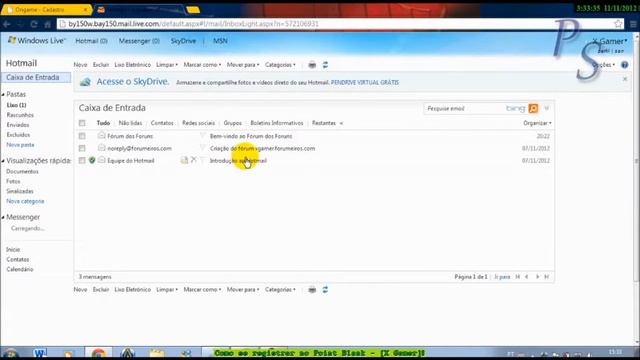Open MSN in header

220,41
